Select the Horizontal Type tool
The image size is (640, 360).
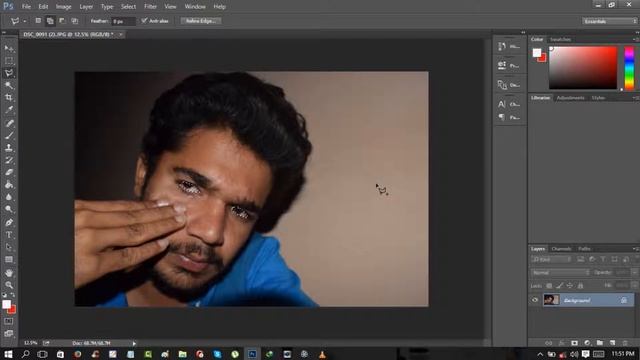pos(9,235)
